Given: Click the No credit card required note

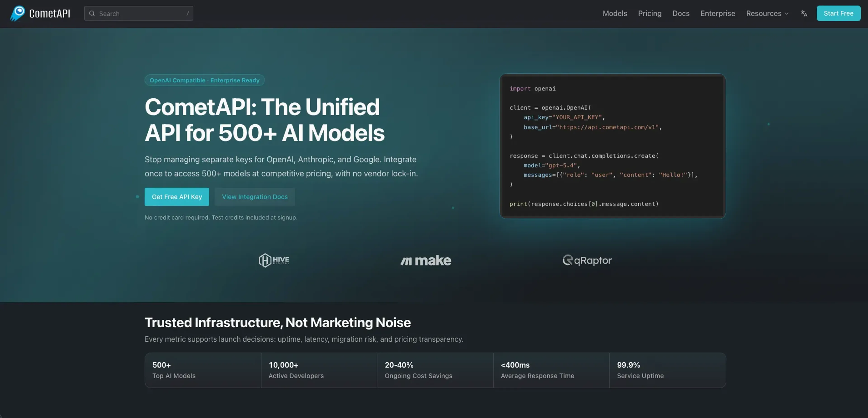Looking at the screenshot, I should tap(221, 218).
